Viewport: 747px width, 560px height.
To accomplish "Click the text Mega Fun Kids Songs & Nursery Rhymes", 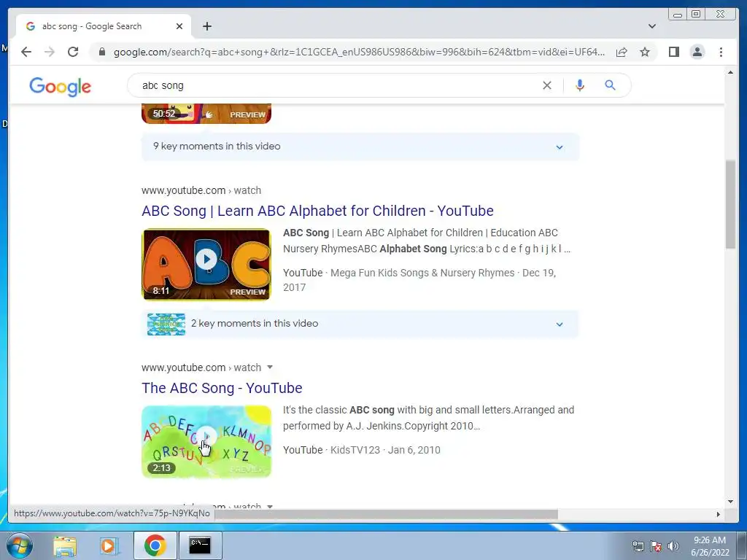I will click(x=422, y=273).
